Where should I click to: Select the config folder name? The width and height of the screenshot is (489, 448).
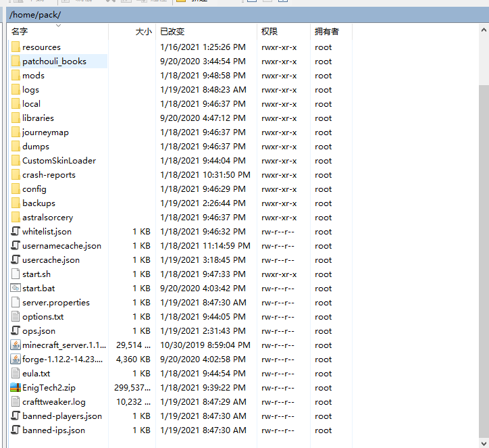click(34, 189)
